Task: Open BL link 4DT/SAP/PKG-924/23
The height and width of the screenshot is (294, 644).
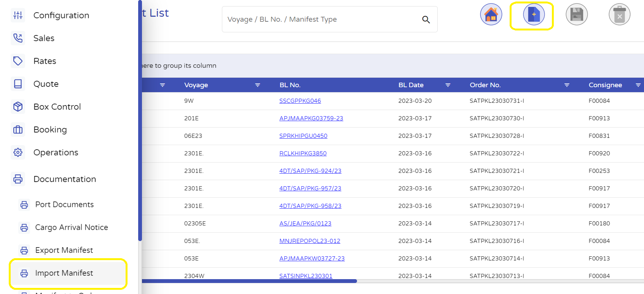Action: (310, 171)
